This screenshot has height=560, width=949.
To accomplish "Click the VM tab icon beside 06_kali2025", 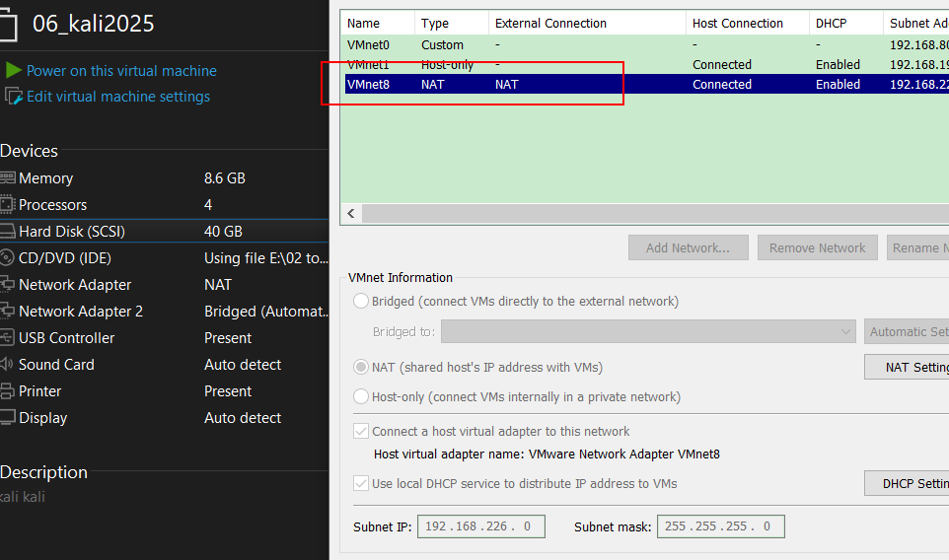I will (x=8, y=26).
